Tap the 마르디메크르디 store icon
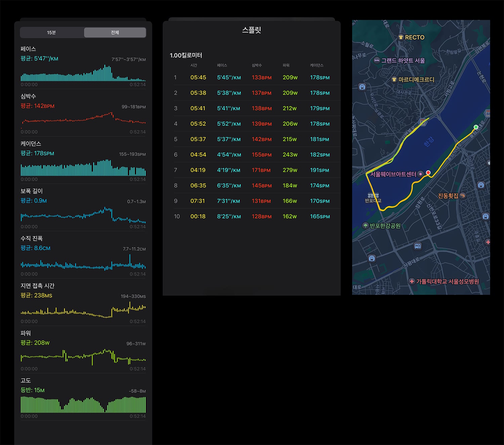Image resolution: width=504 pixels, height=445 pixels. tap(394, 80)
